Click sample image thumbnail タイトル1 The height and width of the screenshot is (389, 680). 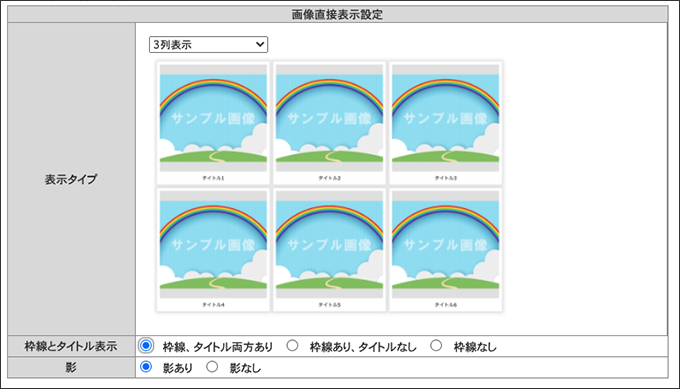[213, 118]
